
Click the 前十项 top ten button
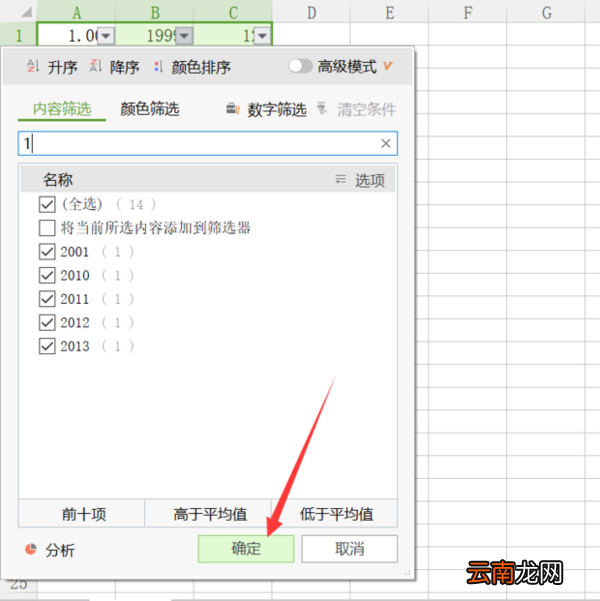pyautogui.click(x=84, y=514)
